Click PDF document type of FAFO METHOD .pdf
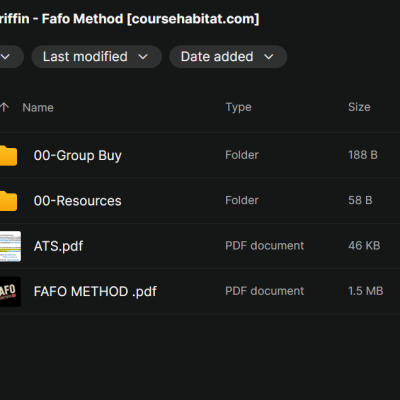This screenshot has height=400, width=400. click(265, 291)
